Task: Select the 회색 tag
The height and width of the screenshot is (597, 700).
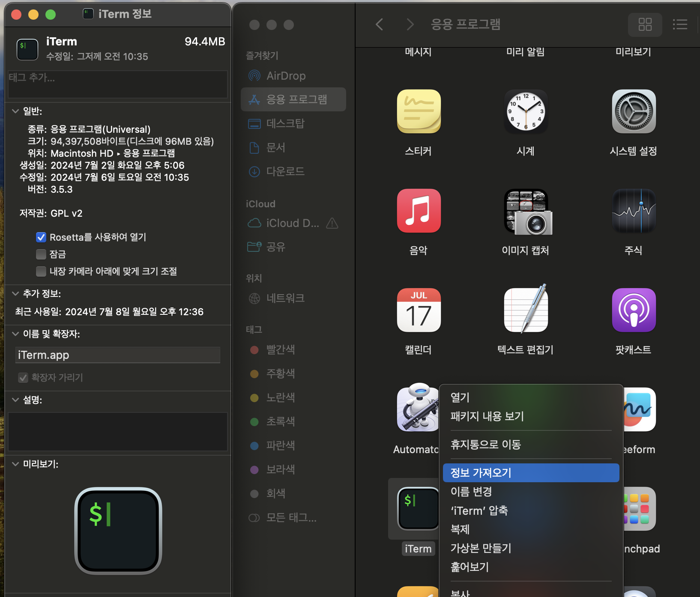Action: click(294, 494)
